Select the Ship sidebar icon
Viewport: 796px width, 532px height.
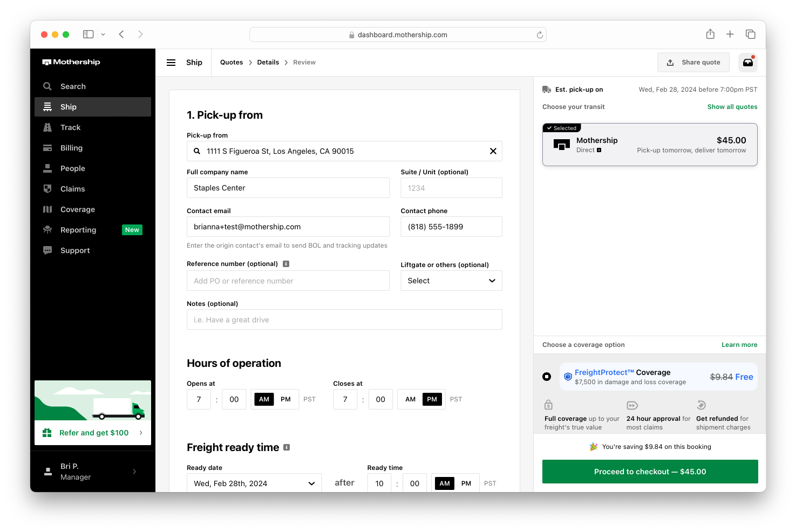coord(47,107)
